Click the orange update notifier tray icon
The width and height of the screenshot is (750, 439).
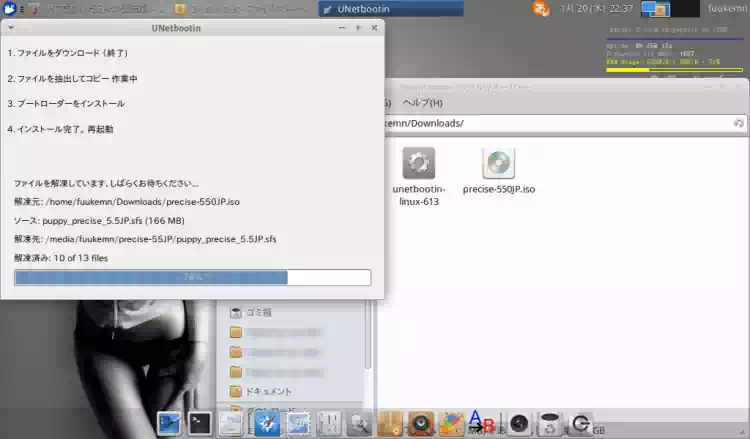541,8
